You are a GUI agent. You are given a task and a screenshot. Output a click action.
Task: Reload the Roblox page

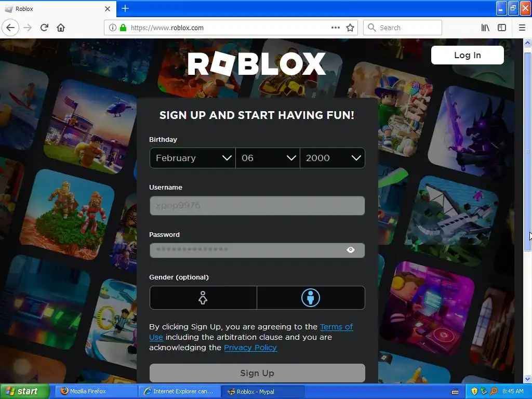point(44,28)
